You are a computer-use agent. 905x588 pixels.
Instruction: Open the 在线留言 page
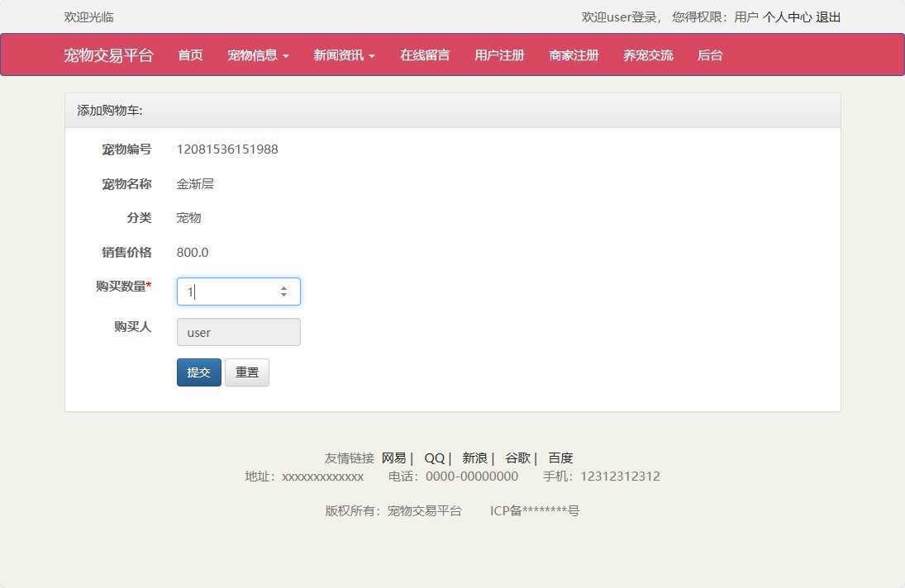(x=424, y=55)
